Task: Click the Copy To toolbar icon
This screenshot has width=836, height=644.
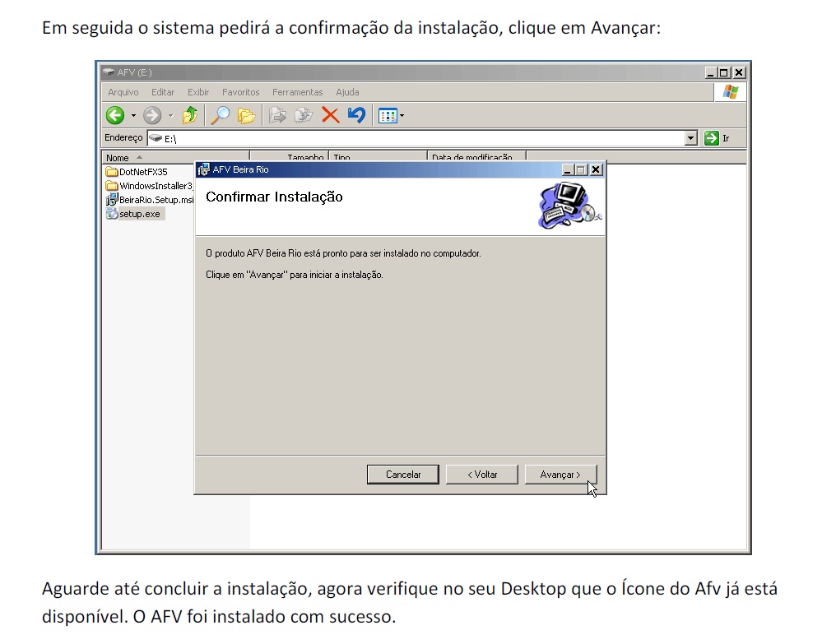Action: (304, 115)
